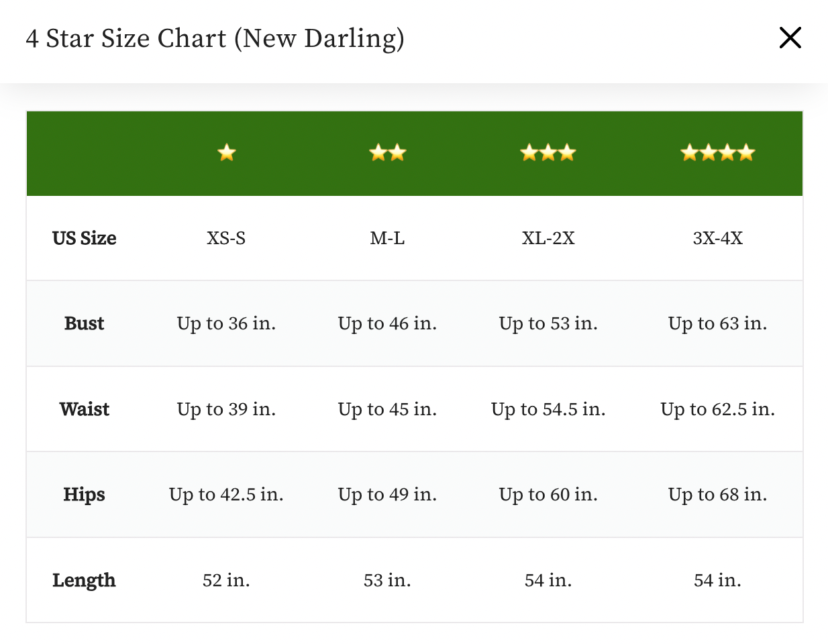Viewport: 828px width, 644px height.
Task: Click the three-star column header icon
Action: tap(548, 153)
